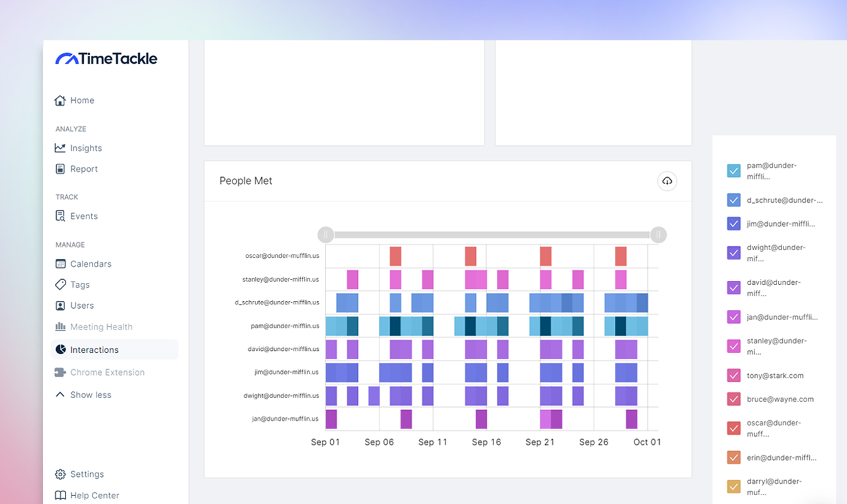
Task: Toggle jim@dunder-miffli... checkbox
Action: 734,224
